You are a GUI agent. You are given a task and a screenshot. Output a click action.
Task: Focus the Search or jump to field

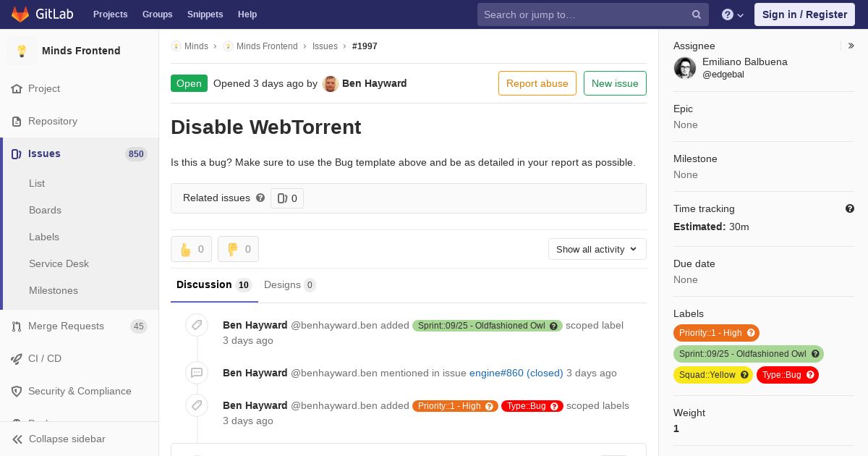pyautogui.click(x=592, y=14)
